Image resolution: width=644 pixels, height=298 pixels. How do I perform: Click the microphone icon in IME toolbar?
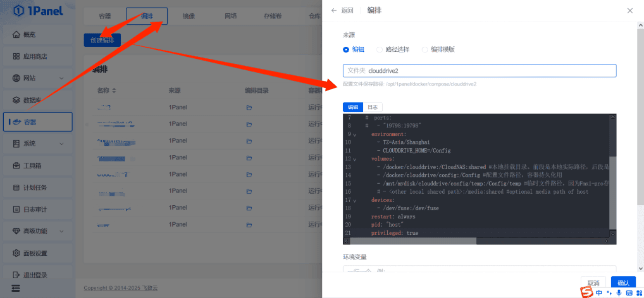[619, 293]
